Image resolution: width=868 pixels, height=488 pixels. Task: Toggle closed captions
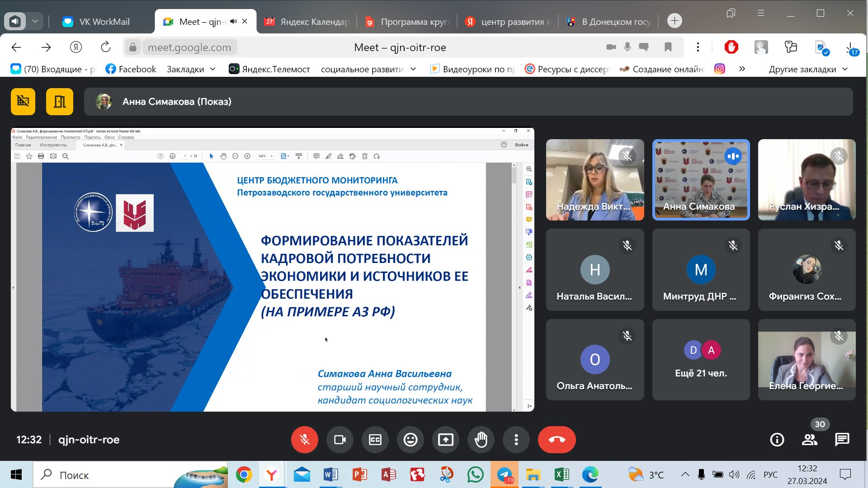coord(375,440)
